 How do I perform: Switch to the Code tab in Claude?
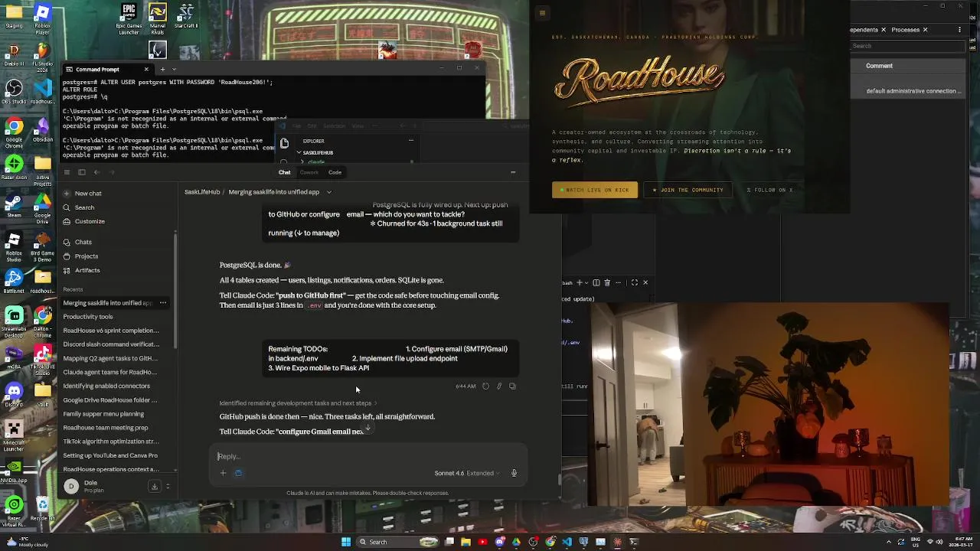(335, 172)
